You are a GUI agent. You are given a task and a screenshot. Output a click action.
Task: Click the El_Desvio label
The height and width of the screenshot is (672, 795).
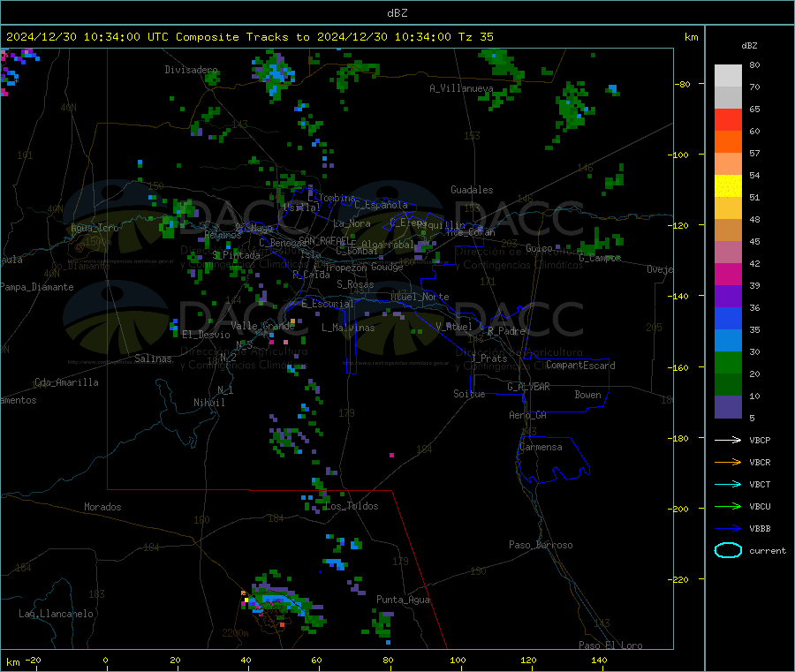pos(206,335)
